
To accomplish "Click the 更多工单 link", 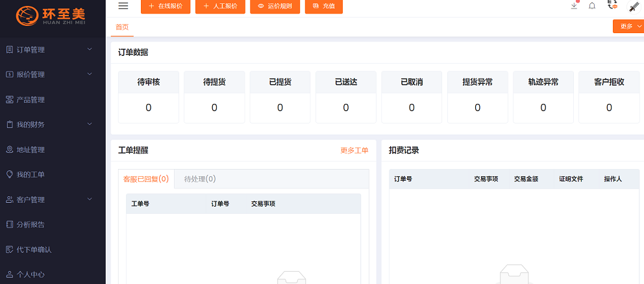I will [354, 150].
